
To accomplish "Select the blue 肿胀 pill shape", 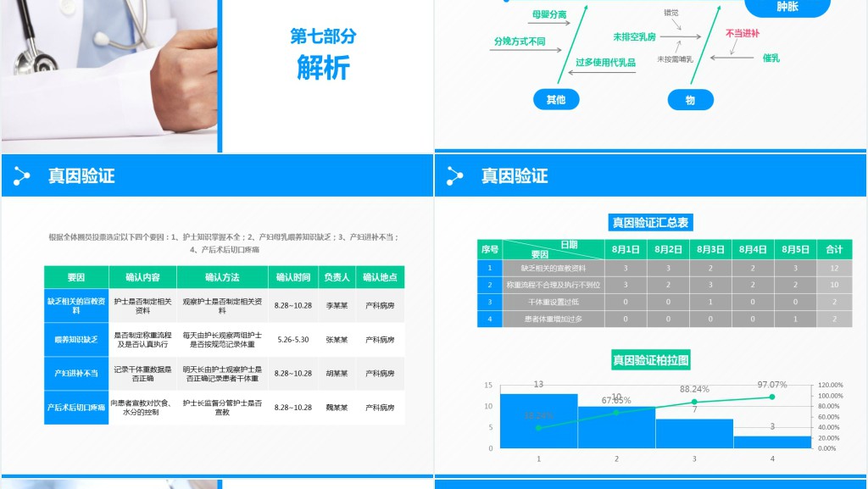I will coord(787,7).
